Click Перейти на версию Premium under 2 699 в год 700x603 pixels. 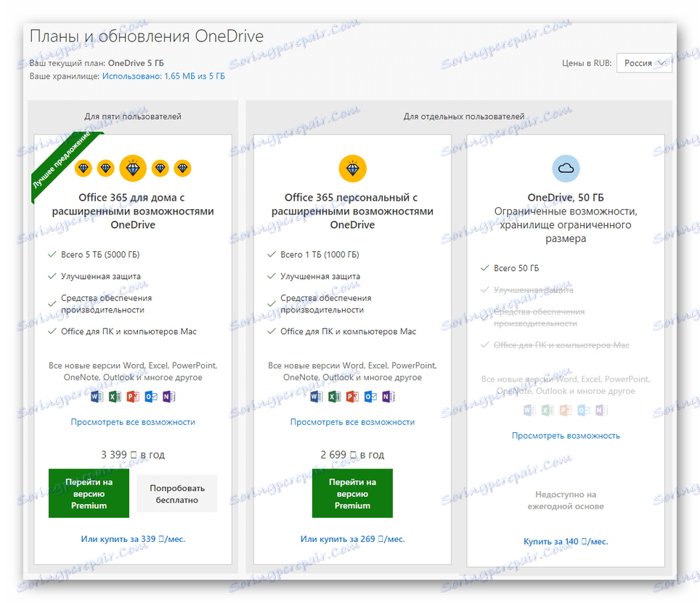coord(353,493)
